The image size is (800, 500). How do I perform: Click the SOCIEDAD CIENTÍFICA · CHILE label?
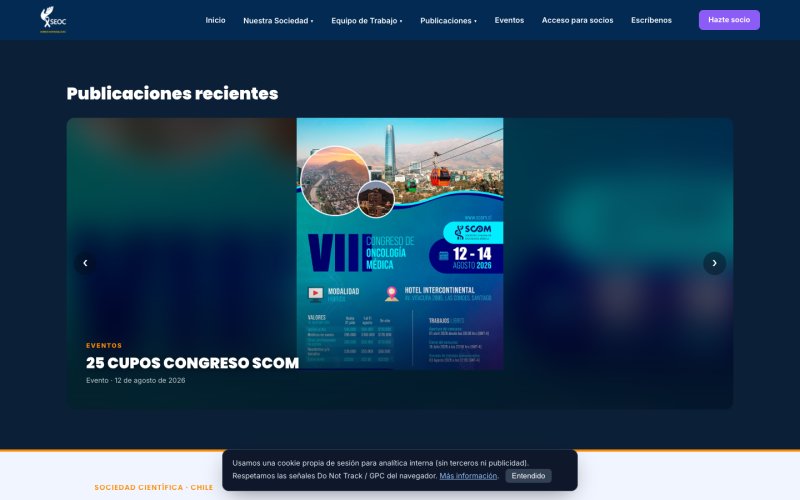click(x=154, y=487)
